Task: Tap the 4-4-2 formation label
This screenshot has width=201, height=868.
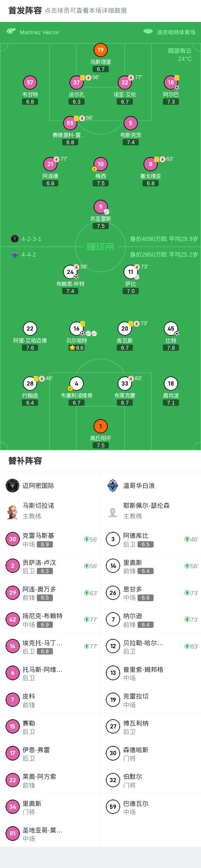Action: click(x=29, y=255)
